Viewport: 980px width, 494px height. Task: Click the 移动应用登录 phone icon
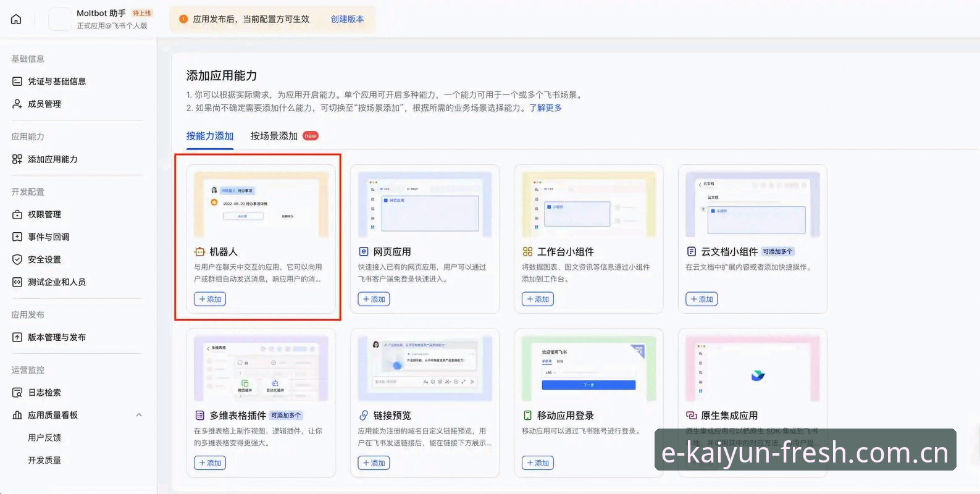[527, 416]
